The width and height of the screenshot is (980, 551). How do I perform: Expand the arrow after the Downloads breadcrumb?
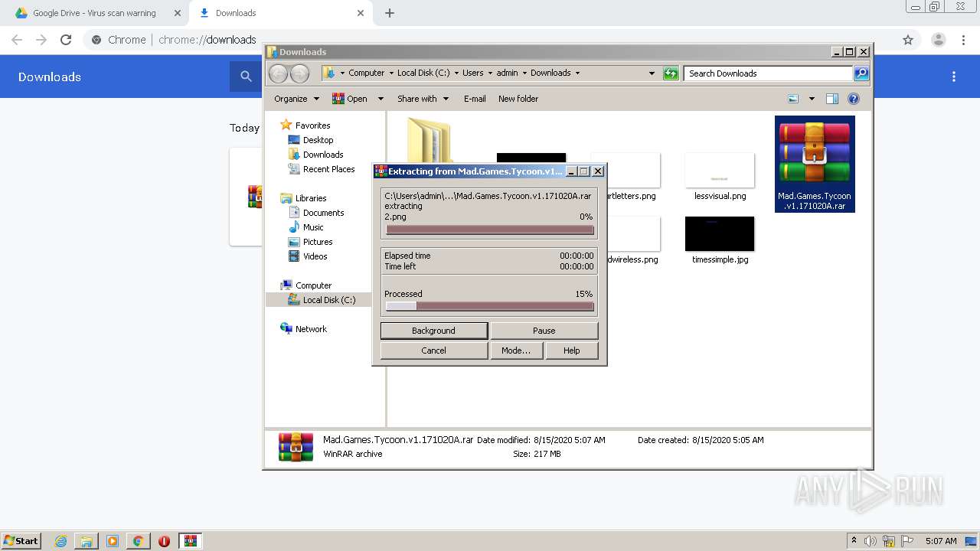(577, 73)
